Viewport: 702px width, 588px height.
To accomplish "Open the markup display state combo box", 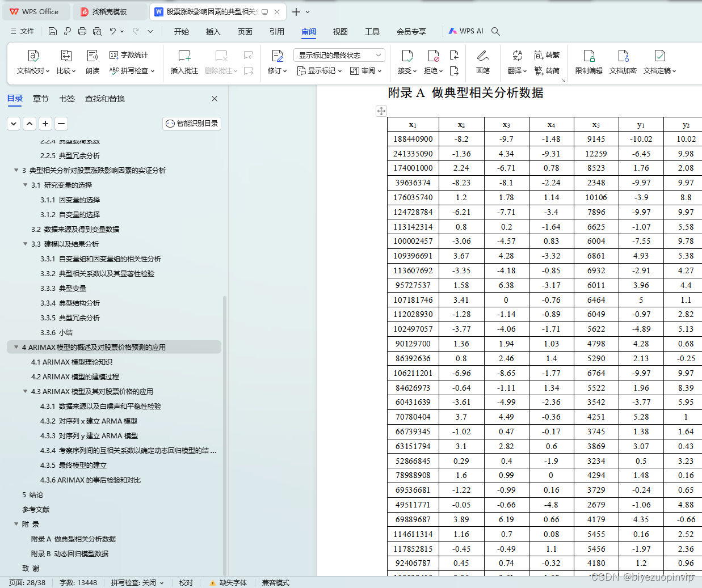I will [x=339, y=55].
